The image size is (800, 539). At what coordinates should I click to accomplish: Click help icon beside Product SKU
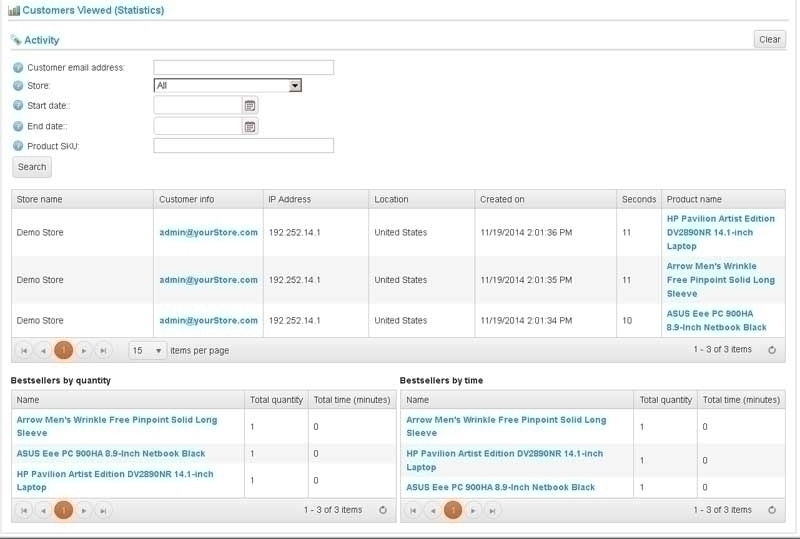point(18,146)
